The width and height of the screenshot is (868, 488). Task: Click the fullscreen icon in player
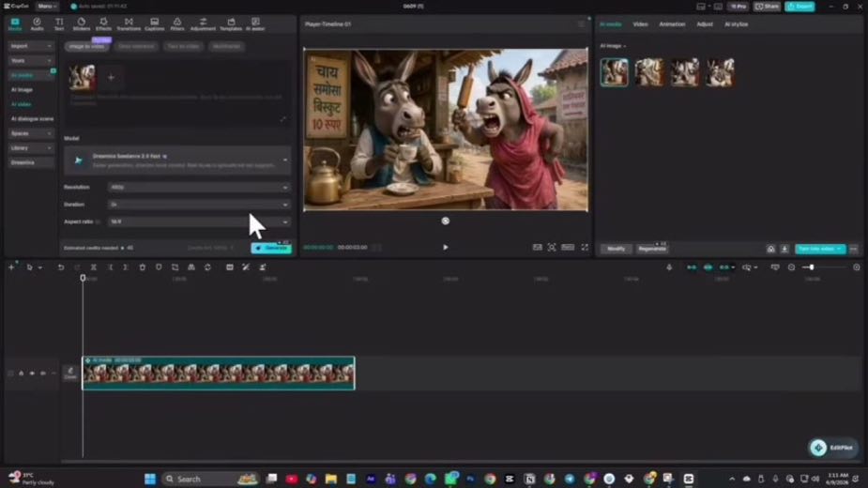tap(585, 248)
